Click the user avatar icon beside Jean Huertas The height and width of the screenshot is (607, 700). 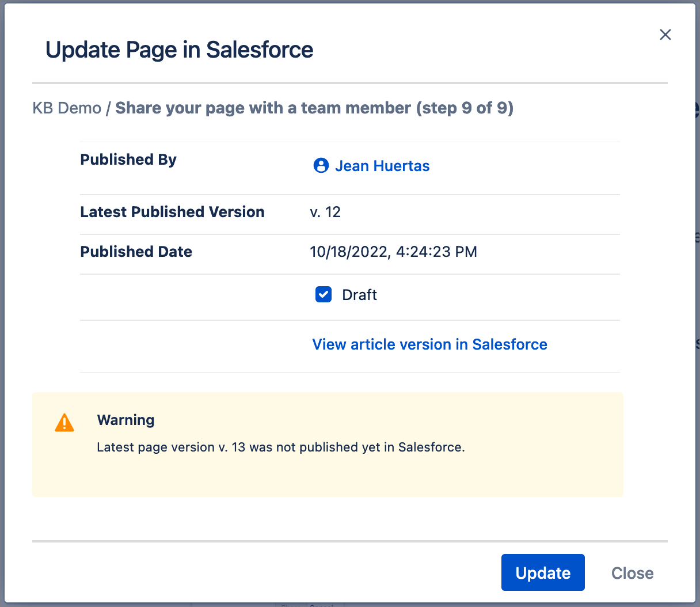tap(321, 166)
